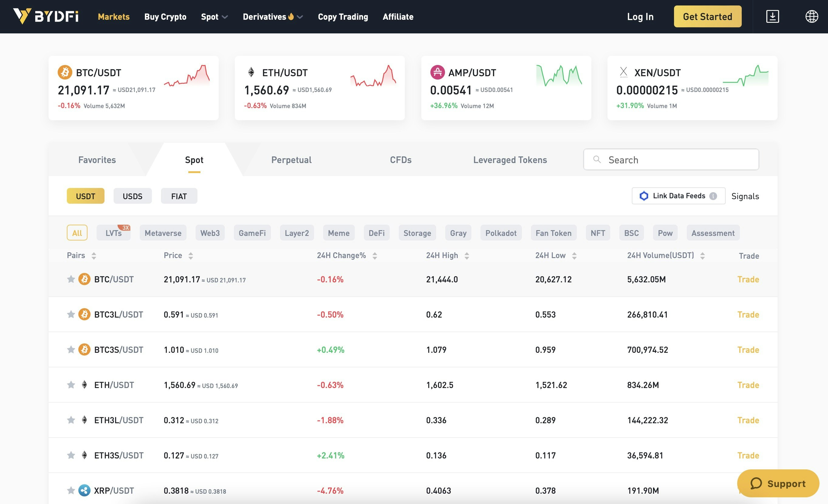Switch to the Perpetual tab

pyautogui.click(x=291, y=160)
